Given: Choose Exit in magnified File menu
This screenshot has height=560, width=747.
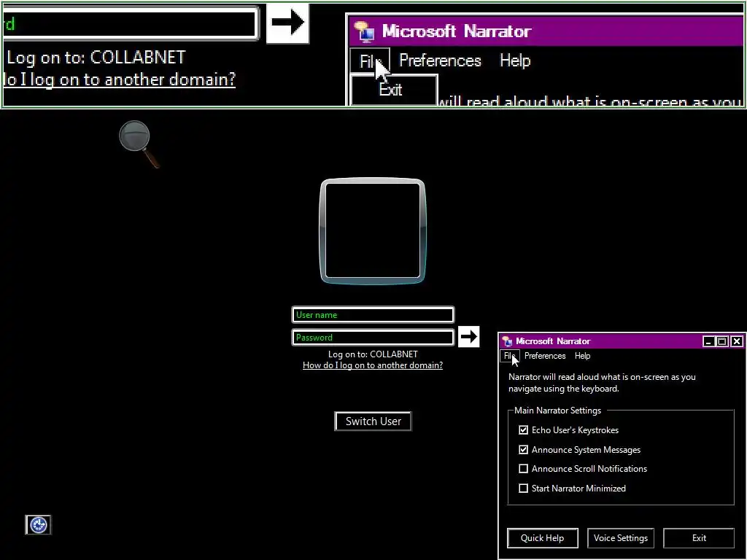Looking at the screenshot, I should point(393,90).
